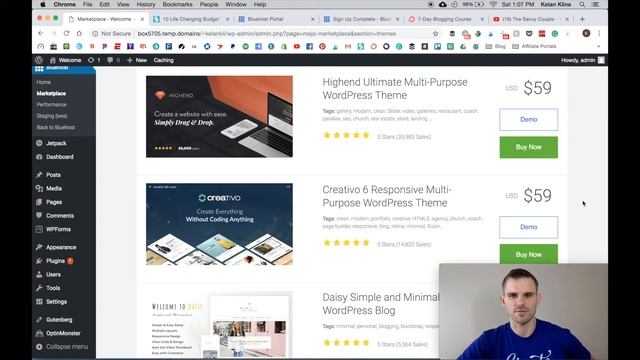The image size is (640, 360).
Task: Open Staging (beta) in sidebar
Action: tap(52, 116)
